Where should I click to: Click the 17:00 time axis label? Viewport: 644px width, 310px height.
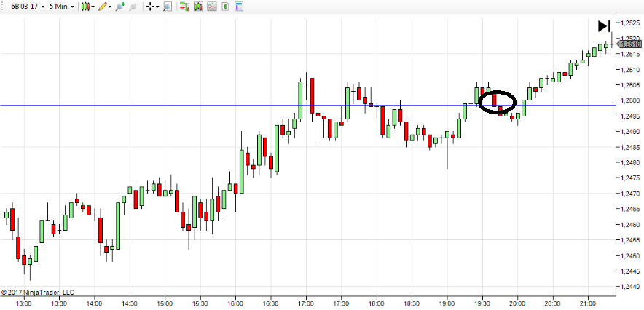(x=306, y=303)
